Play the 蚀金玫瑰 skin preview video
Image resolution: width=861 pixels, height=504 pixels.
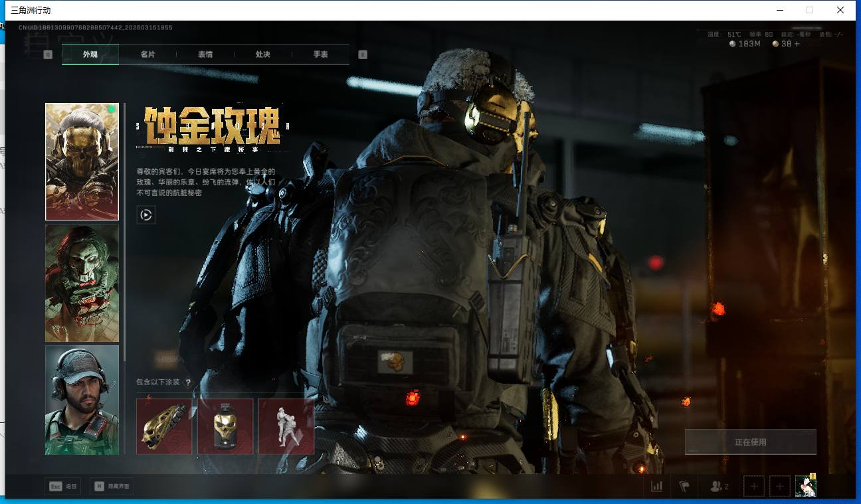click(146, 214)
